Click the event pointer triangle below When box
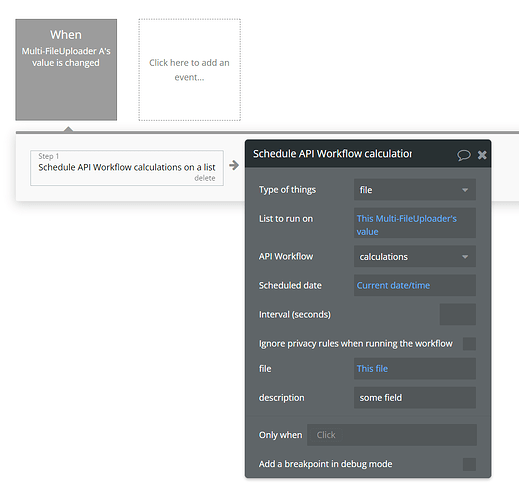 coord(68,129)
